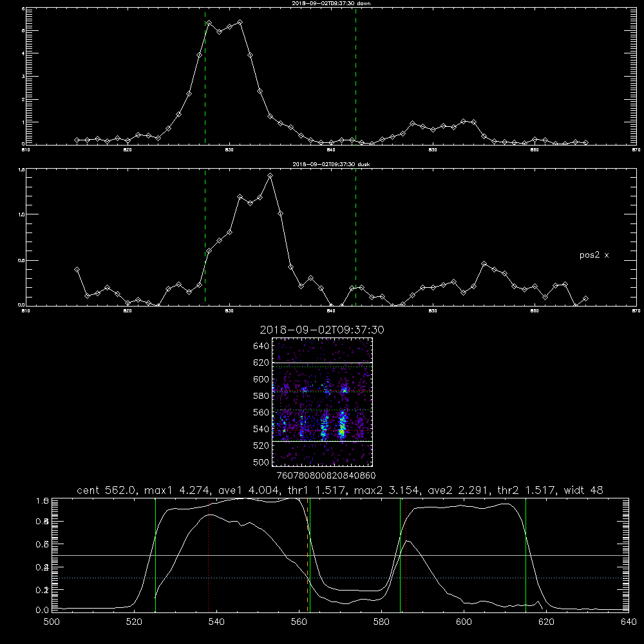This screenshot has height=644, width=644.
Task: Click x-axis label 640 on bottom plot
Action: 629,622
